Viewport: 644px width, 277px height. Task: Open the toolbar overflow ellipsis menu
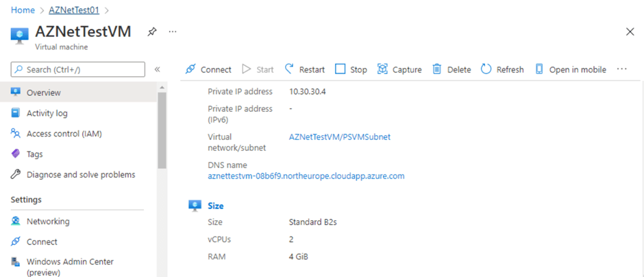(621, 69)
